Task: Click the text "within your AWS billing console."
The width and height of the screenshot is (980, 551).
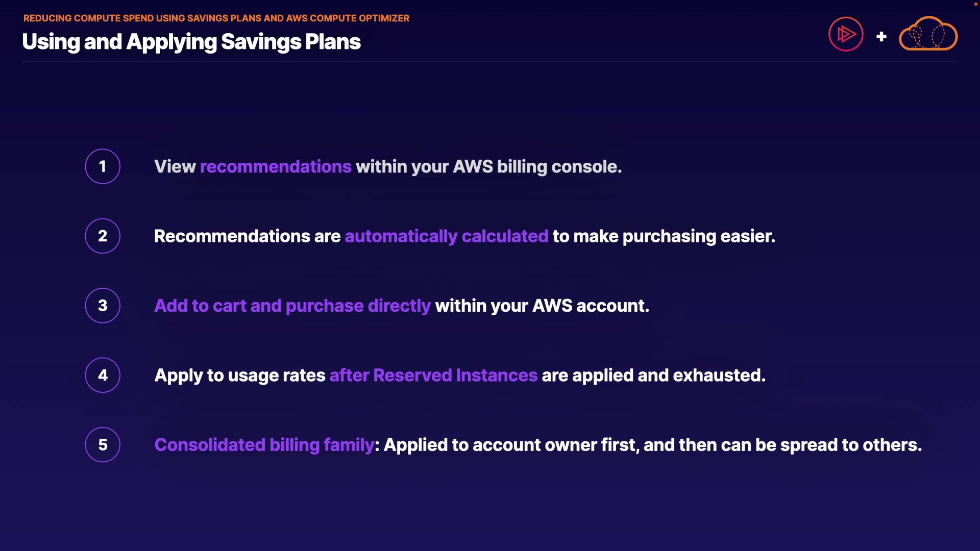Action: (x=488, y=167)
